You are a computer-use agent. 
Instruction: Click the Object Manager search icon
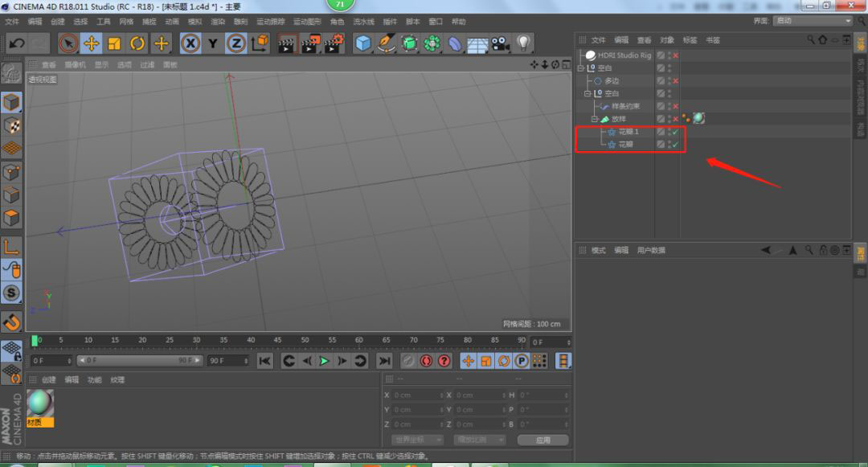click(810, 40)
